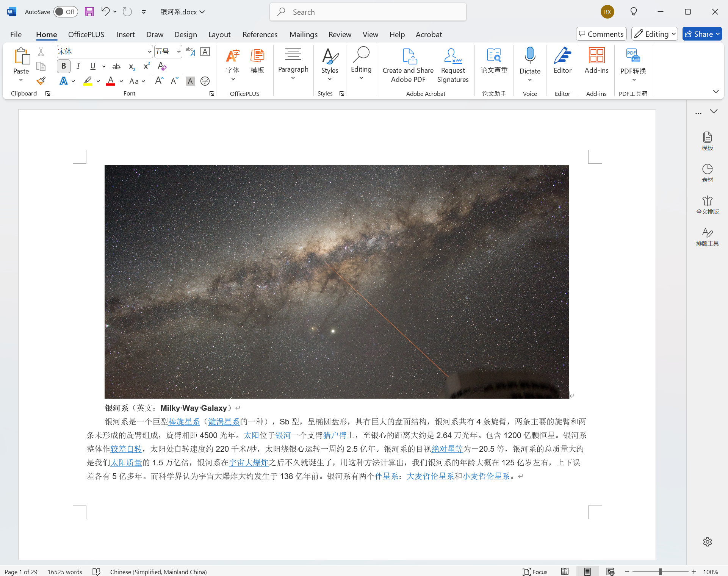Switch to the Insert ribbon tab

[x=125, y=34]
